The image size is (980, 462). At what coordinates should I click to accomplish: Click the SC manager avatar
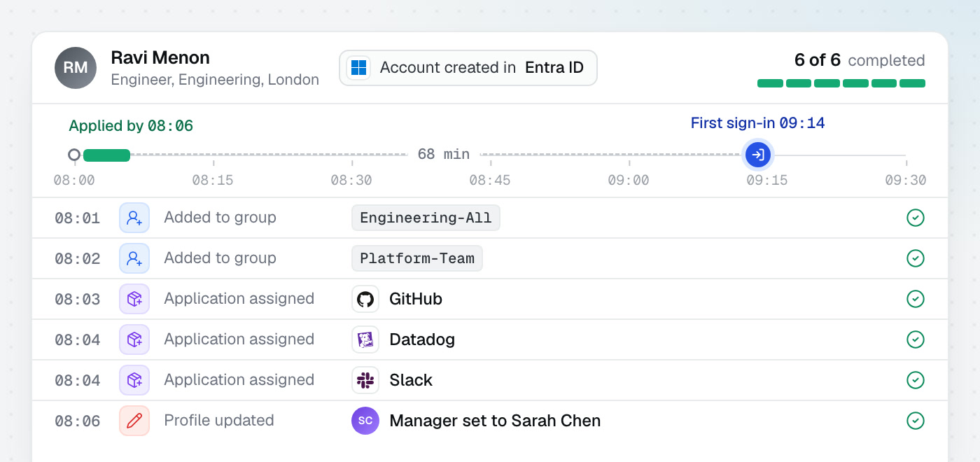pyautogui.click(x=365, y=421)
